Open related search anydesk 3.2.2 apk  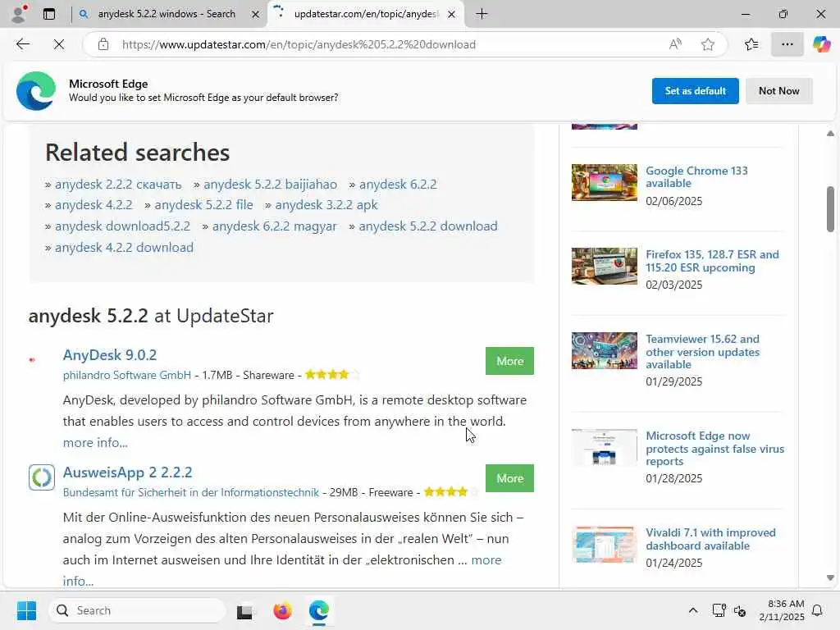click(x=326, y=205)
